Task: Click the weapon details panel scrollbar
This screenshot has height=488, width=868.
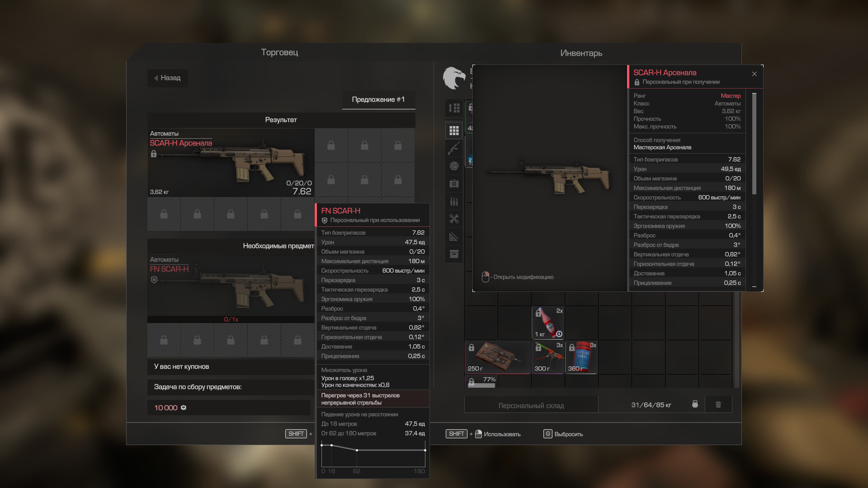Action: point(754,144)
